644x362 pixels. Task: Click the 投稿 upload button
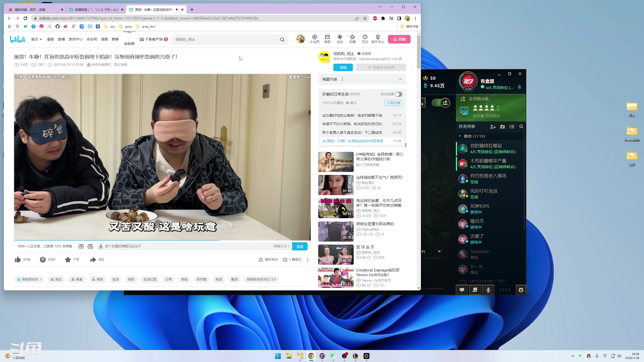coord(399,39)
